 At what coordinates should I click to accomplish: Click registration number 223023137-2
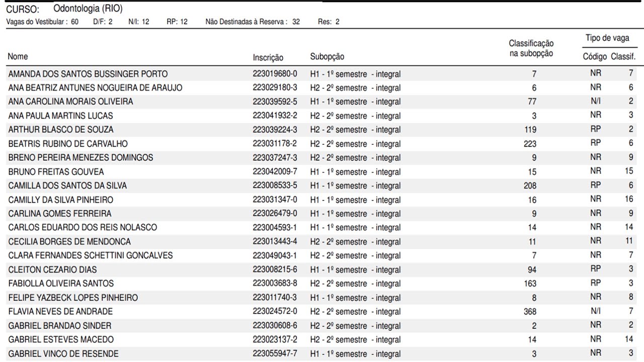pyautogui.click(x=275, y=339)
